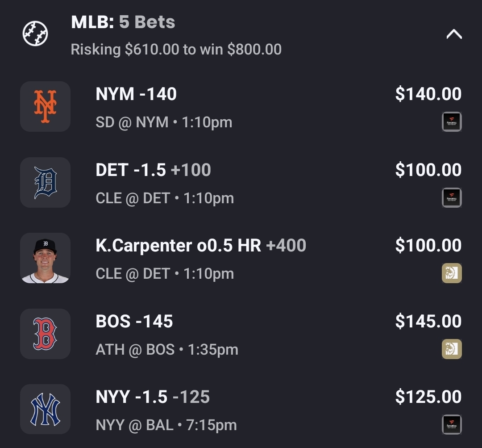Click Fanatics sportsbook icon on DET -1.5 bet
The image size is (482, 448).
click(x=451, y=197)
